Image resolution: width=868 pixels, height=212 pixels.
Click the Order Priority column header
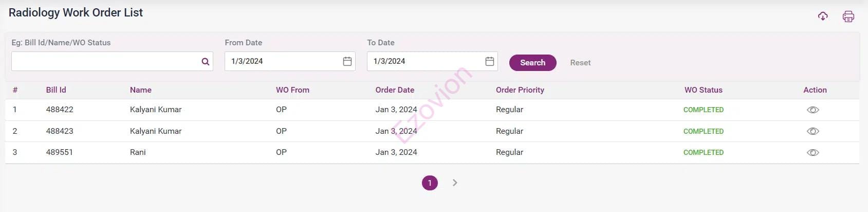point(520,90)
